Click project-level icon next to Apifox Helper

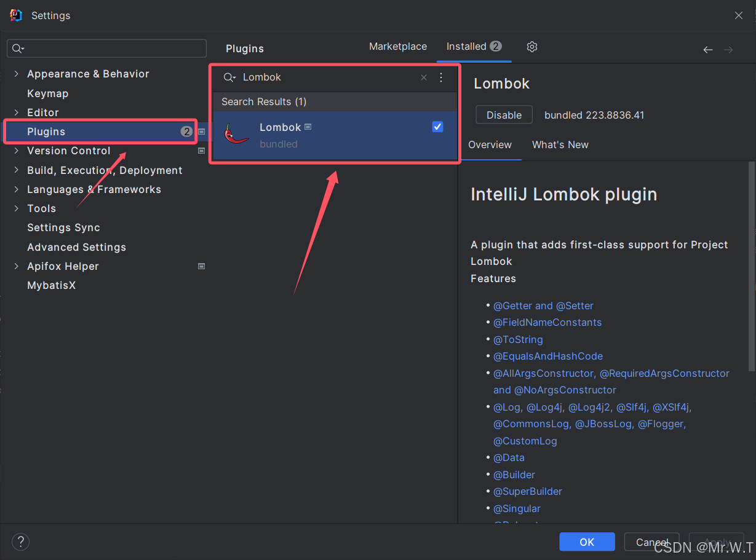pyautogui.click(x=201, y=266)
